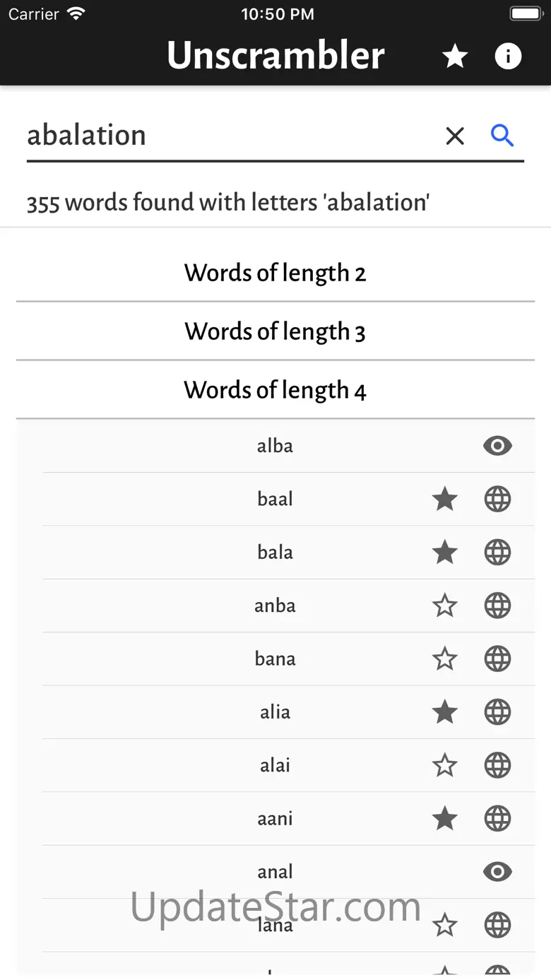Expand the 'Words of length 3' section

point(275,331)
